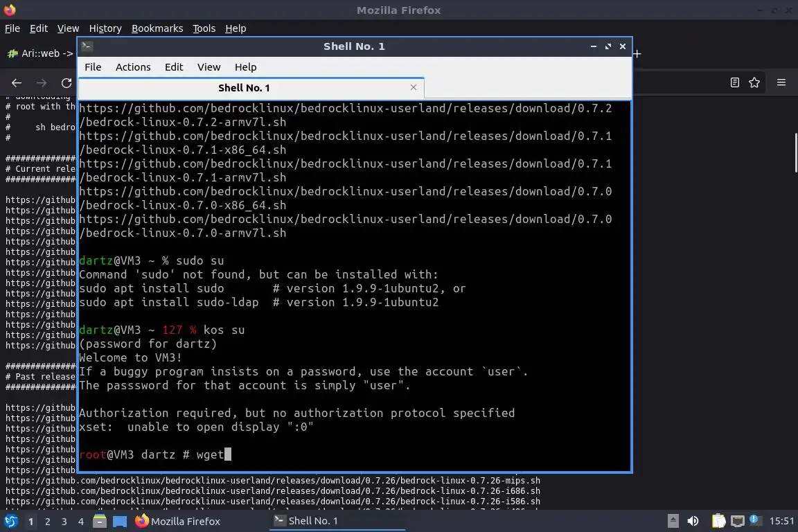The height and width of the screenshot is (532, 798).
Task: Open the Edit menu in the Shell window
Action: (174, 67)
